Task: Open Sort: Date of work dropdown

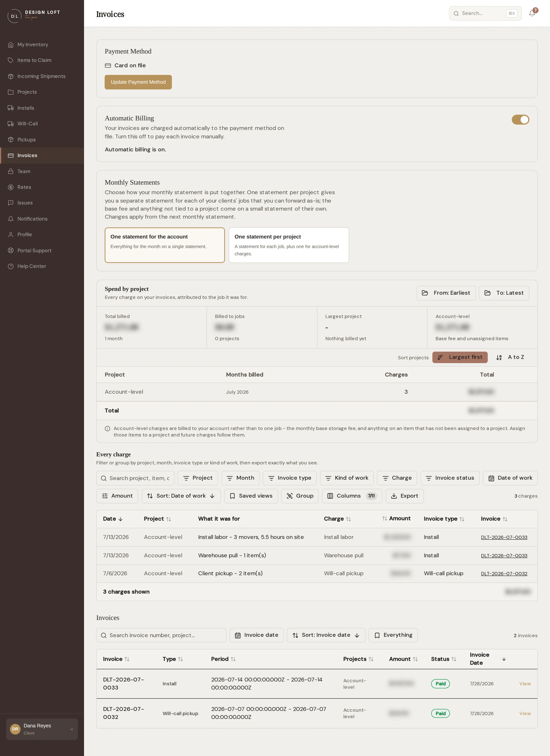Action: point(181,496)
